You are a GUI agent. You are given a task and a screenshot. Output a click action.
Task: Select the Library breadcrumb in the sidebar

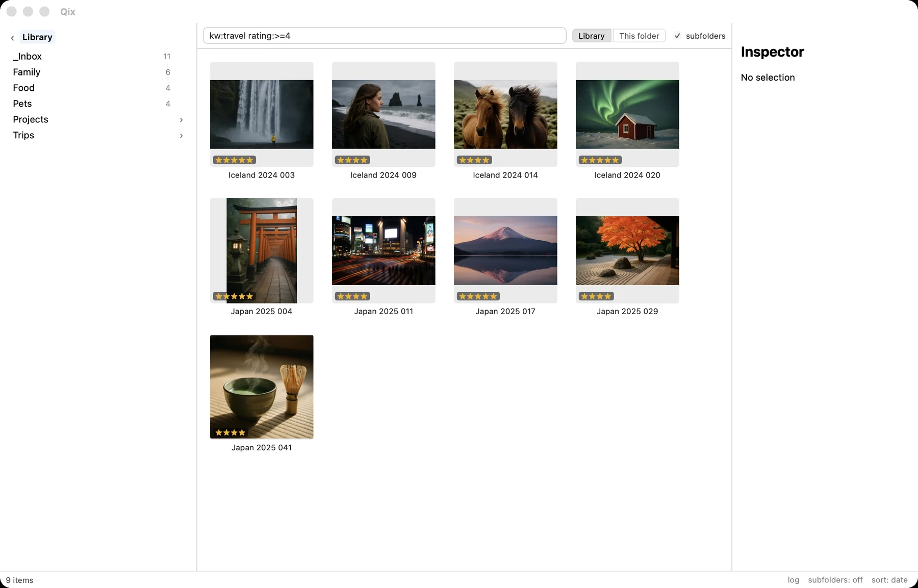tap(37, 37)
